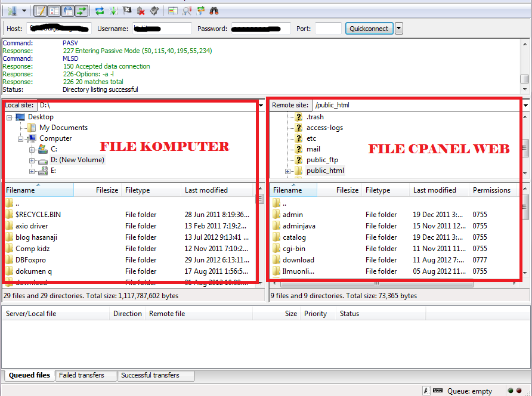Expand public_html remote folder node
532x396 pixels.
[288, 171]
